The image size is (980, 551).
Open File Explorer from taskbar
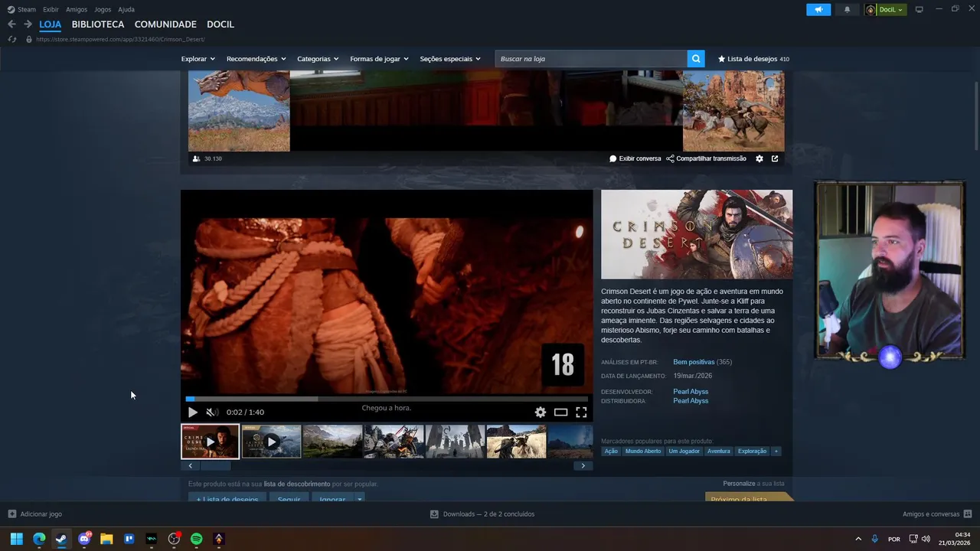click(x=106, y=539)
